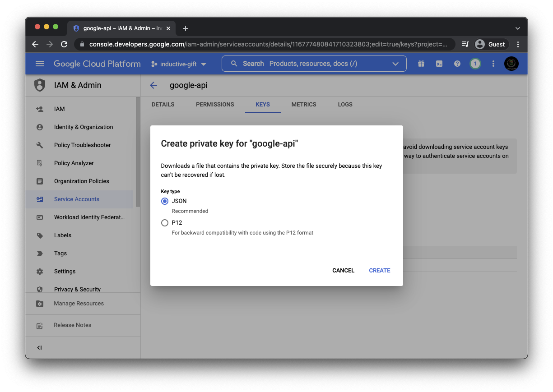Open Policy Troubleshooter page
The image size is (553, 392).
pos(82,145)
